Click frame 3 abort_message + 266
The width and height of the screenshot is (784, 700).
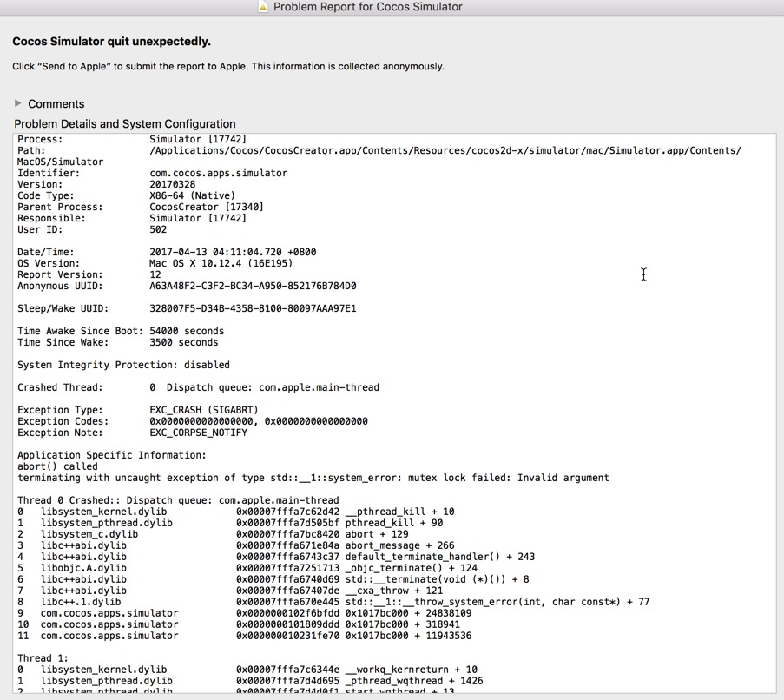pyautogui.click(x=235, y=545)
